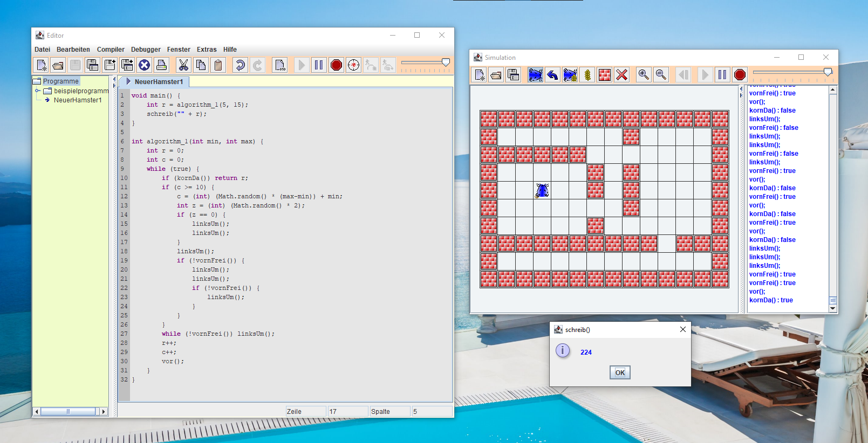Click the greyed Save icon in the Editor toolbar
The height and width of the screenshot is (443, 868).
pyautogui.click(x=76, y=65)
